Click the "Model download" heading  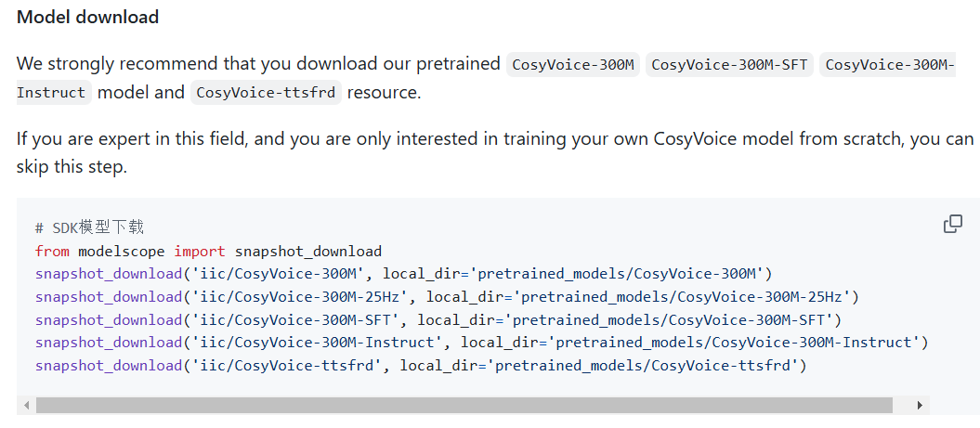87,17
